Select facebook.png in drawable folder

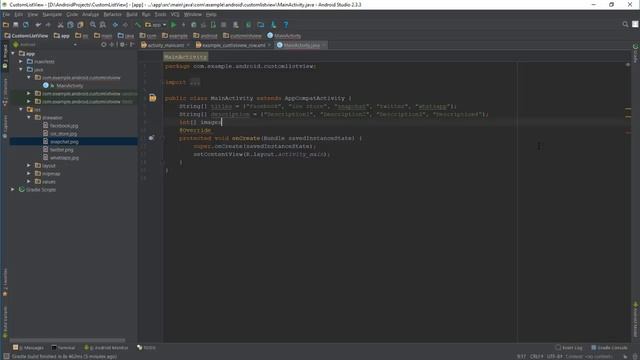coord(64,126)
